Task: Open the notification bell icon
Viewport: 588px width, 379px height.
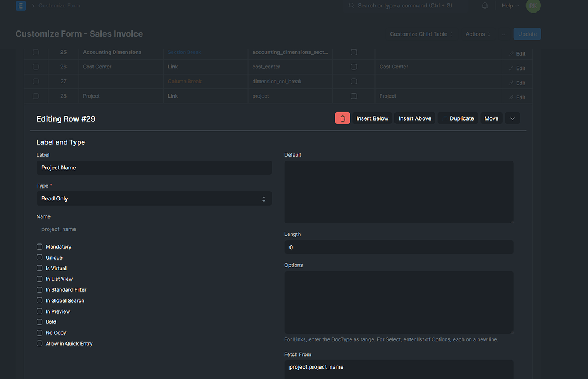Action: pyautogui.click(x=485, y=6)
